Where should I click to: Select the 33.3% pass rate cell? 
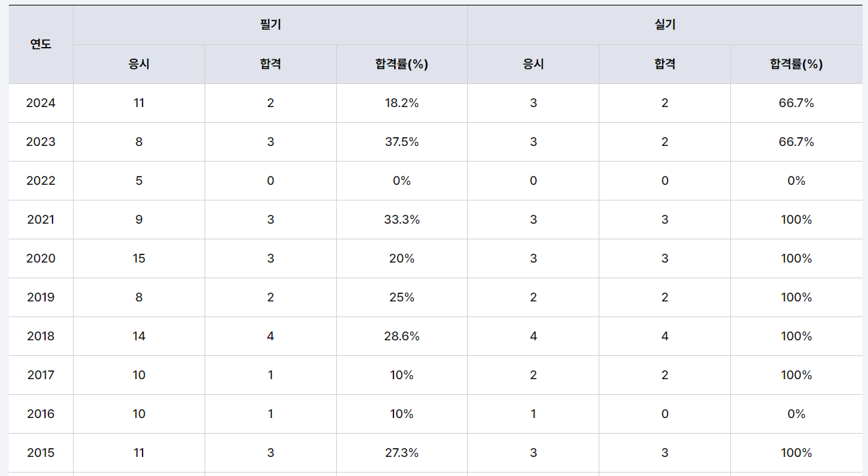[402, 220]
